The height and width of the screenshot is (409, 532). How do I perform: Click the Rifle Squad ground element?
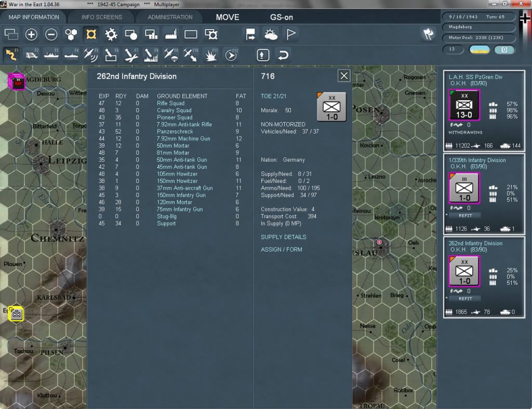pos(170,103)
